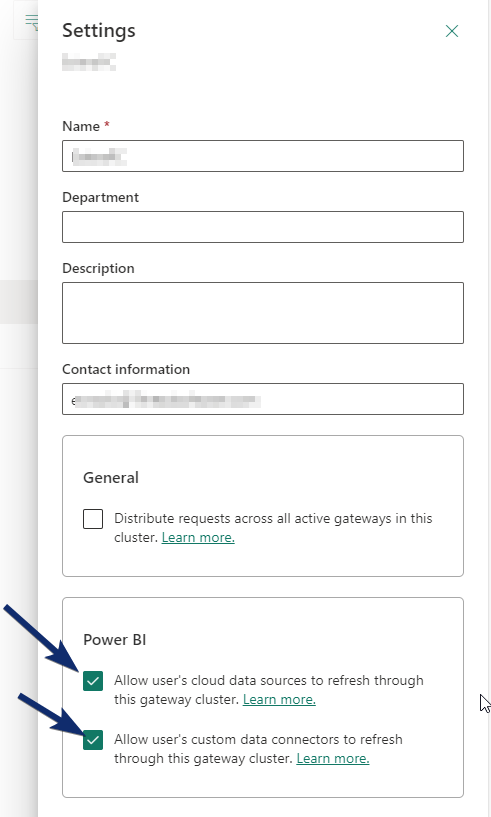
Task: Select the Description text area
Action: [x=263, y=313]
